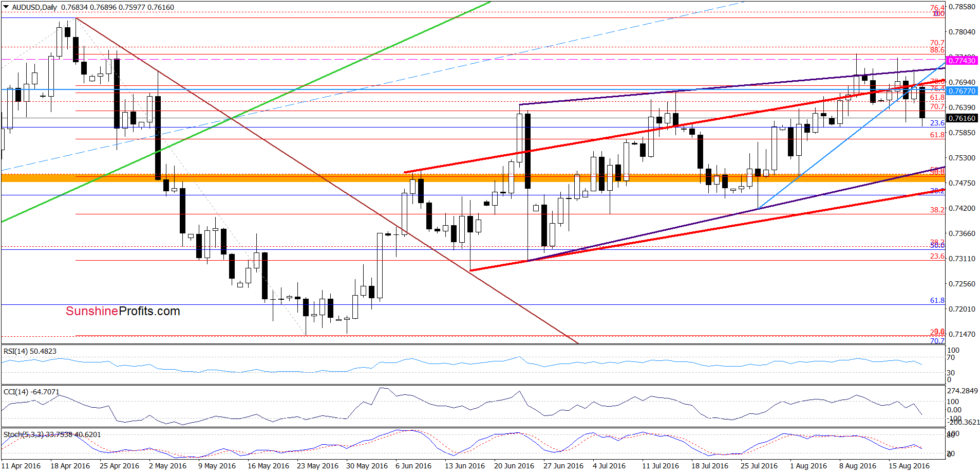980x473 pixels.
Task: Click the red 23.6 Fibonacci label near 0.73110
Action: [937, 256]
